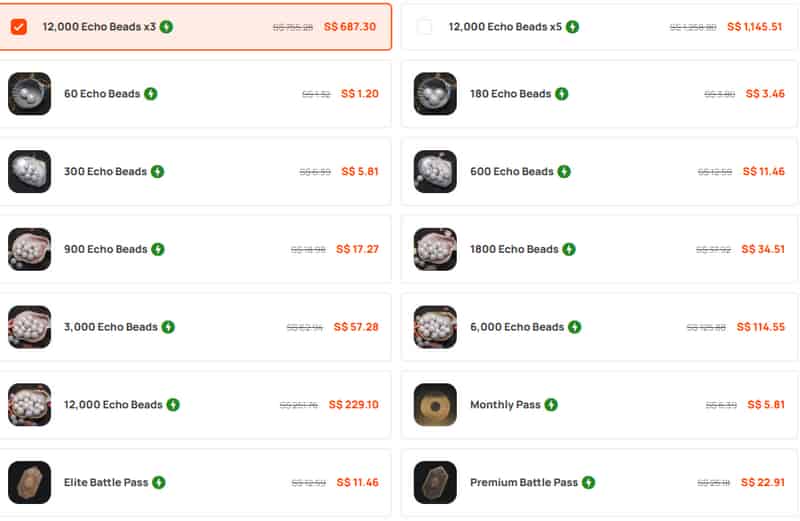Click the 180 Echo Beads item icon
Image resolution: width=800 pixels, height=521 pixels.
coord(435,94)
